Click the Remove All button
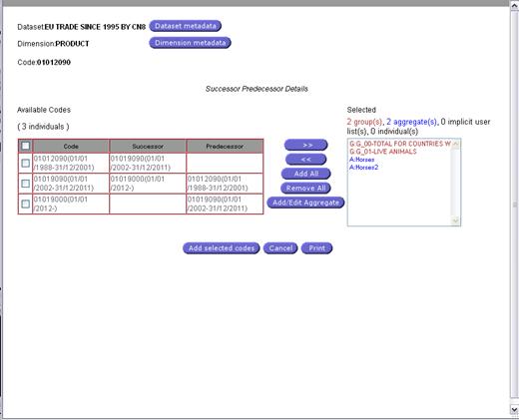The image size is (519, 420). (x=305, y=189)
